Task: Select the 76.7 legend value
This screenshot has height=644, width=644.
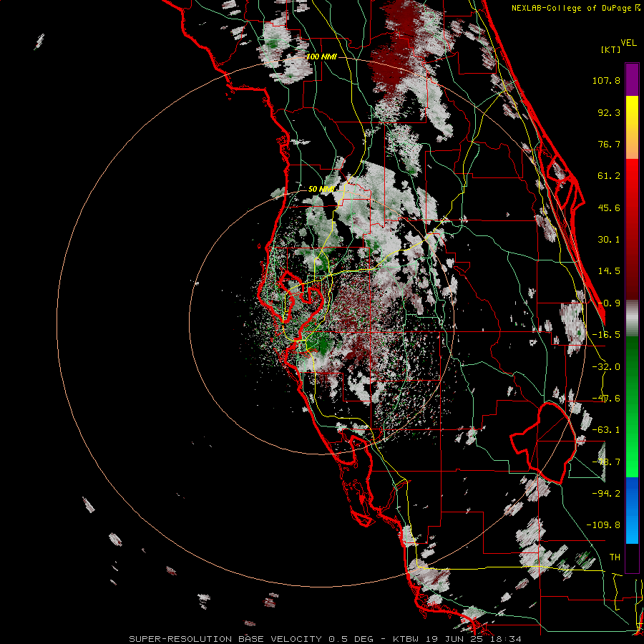Action: click(x=609, y=144)
